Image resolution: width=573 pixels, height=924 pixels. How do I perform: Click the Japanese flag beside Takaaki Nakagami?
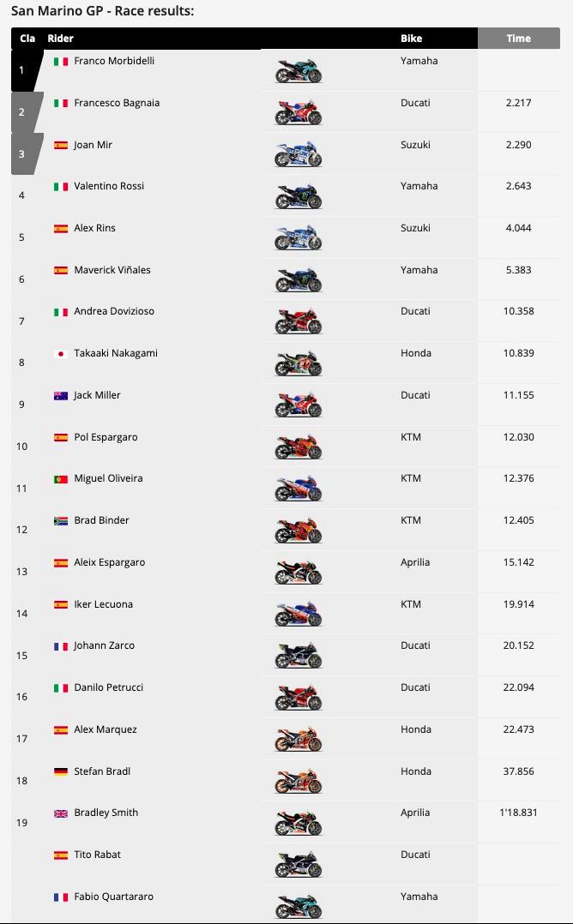(x=61, y=354)
